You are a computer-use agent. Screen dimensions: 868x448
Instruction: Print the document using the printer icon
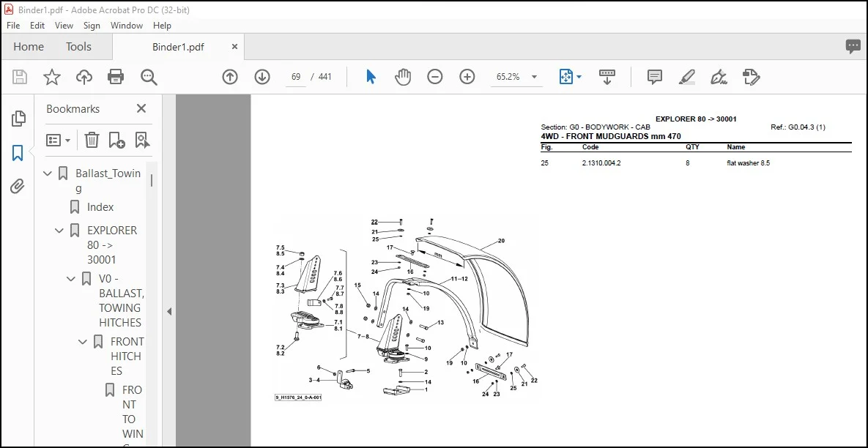coord(116,77)
